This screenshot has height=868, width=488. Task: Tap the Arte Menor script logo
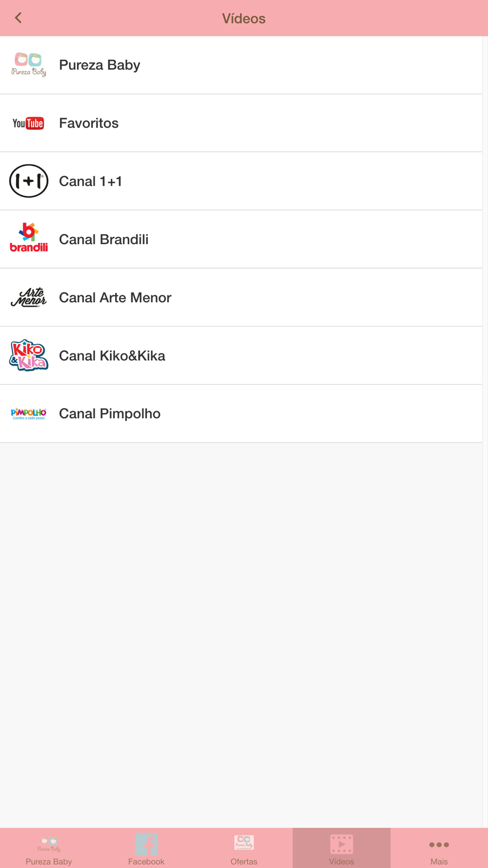29,297
